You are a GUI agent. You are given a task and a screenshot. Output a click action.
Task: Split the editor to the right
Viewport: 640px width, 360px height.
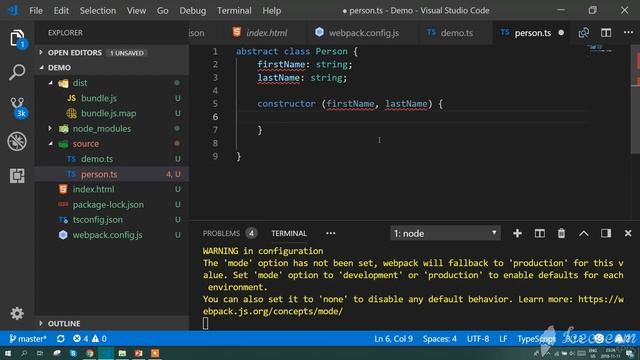point(606,33)
